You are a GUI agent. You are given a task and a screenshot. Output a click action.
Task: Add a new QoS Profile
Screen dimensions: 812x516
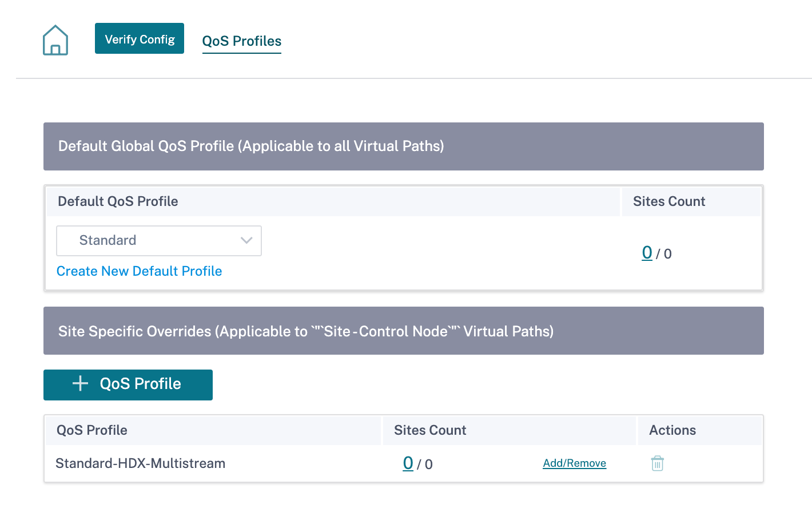click(x=128, y=385)
